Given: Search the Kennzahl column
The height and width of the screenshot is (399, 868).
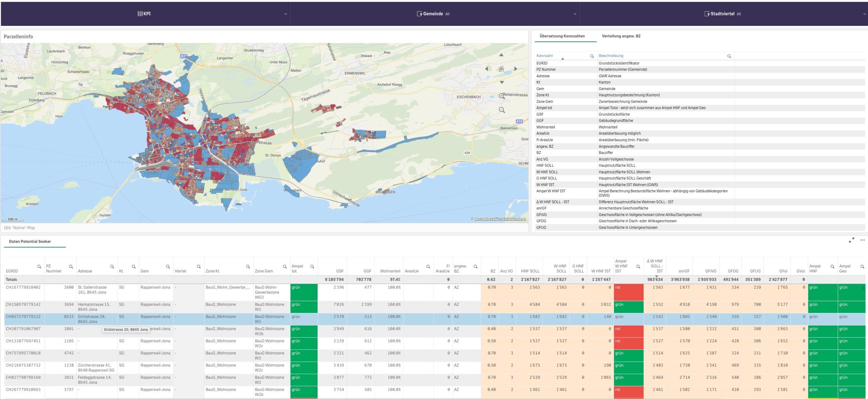Looking at the screenshot, I should 592,56.
